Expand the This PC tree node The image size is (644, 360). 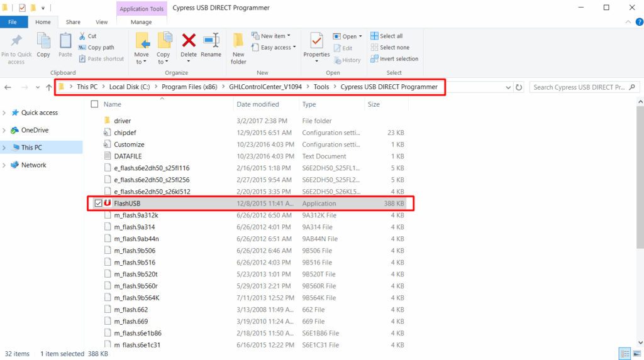4,148
